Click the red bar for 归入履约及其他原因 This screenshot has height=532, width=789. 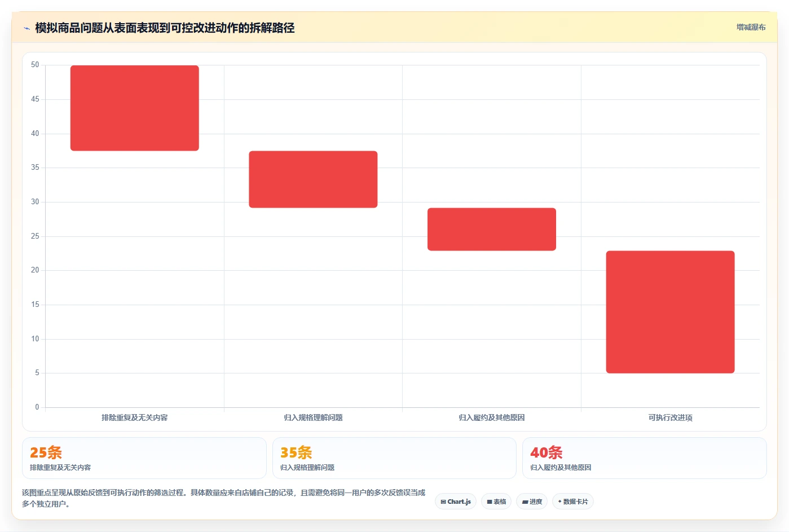point(492,229)
